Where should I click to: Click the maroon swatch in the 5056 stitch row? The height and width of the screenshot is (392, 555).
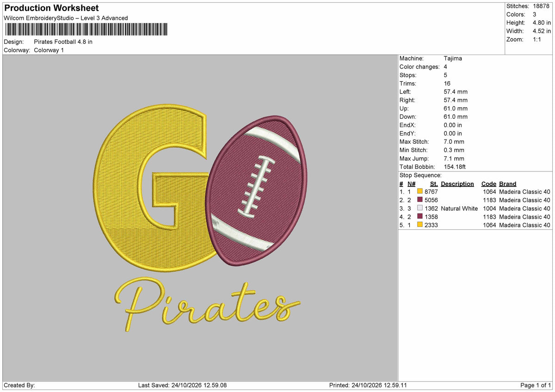(x=420, y=200)
